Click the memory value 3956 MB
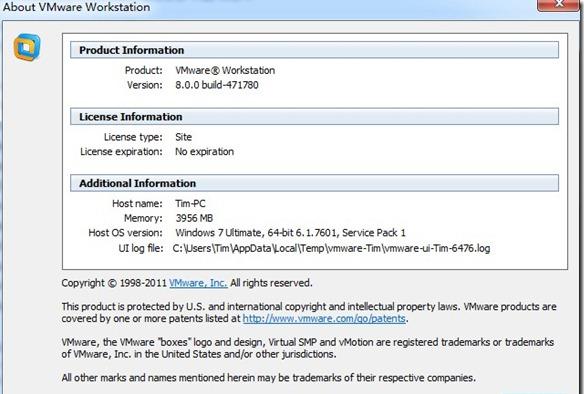 pyautogui.click(x=194, y=218)
